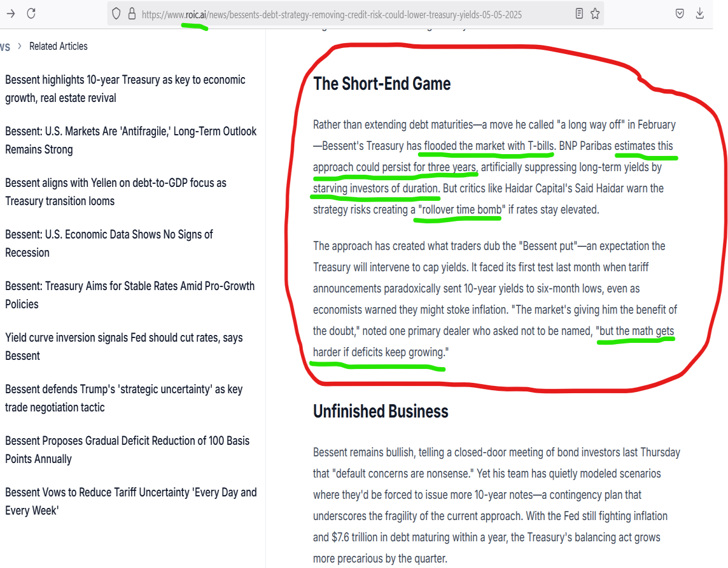Image resolution: width=728 pixels, height=568 pixels.
Task: Click the browser reload button
Action: tap(31, 13)
